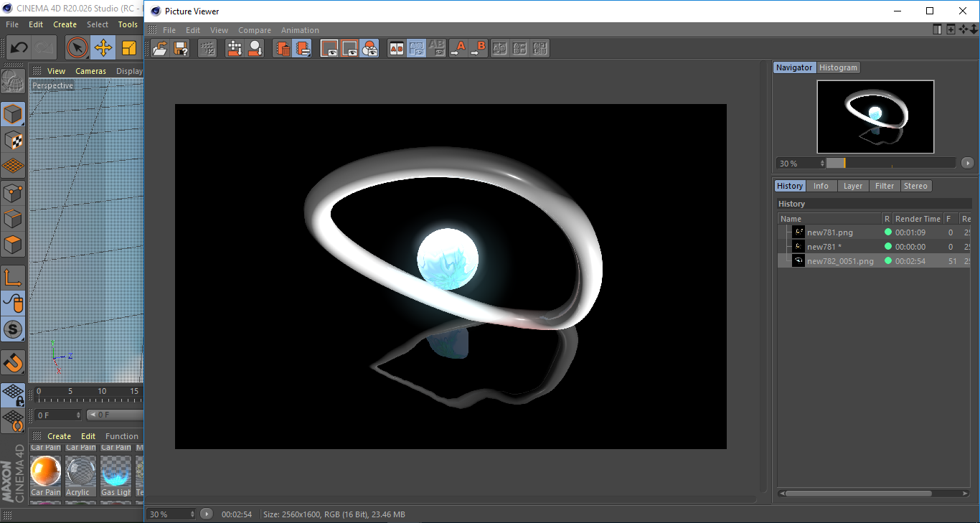Switch to Polygons mode icon
Image resolution: width=980 pixels, height=523 pixels.
[13, 245]
